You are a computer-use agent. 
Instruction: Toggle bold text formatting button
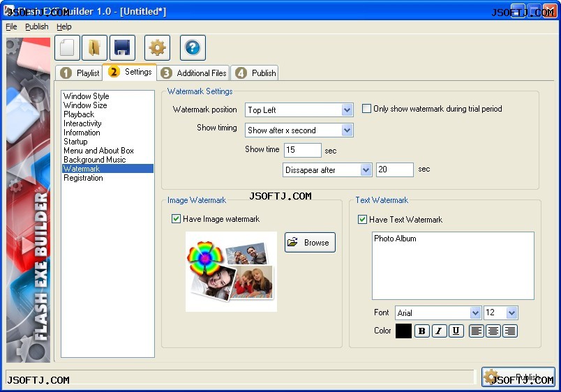[422, 331]
